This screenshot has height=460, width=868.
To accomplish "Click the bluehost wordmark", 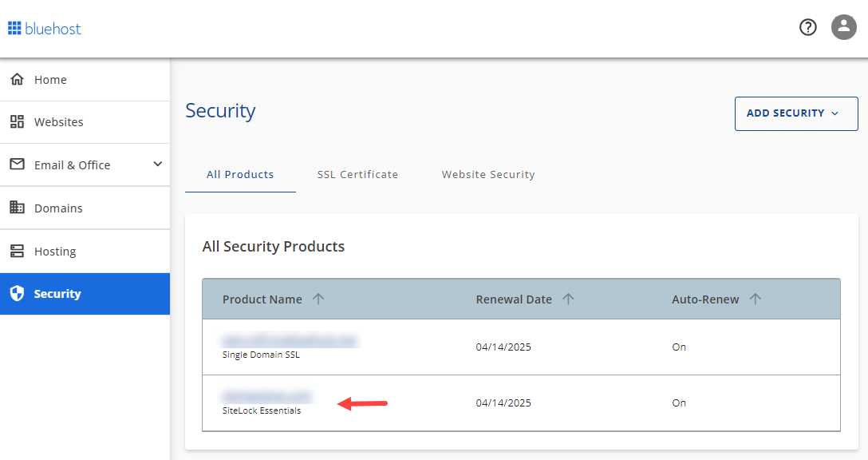I will tap(53, 29).
